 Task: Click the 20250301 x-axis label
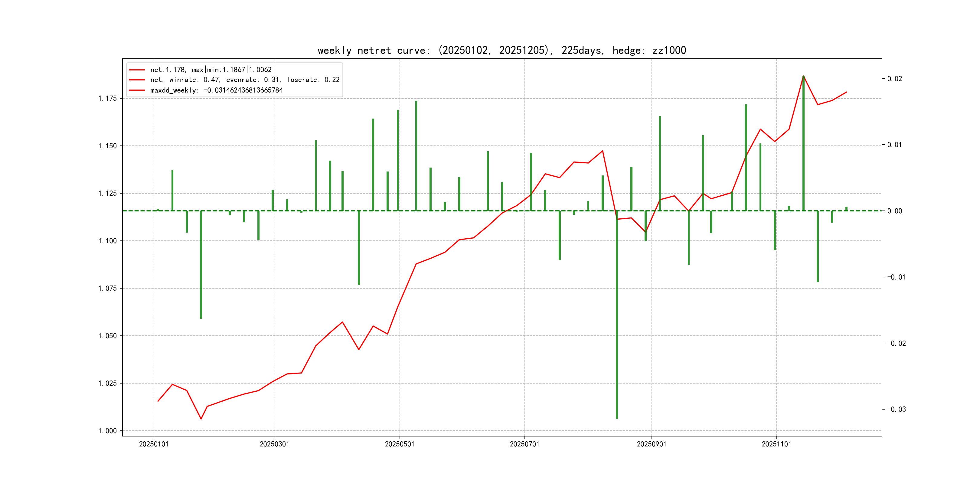pos(274,444)
